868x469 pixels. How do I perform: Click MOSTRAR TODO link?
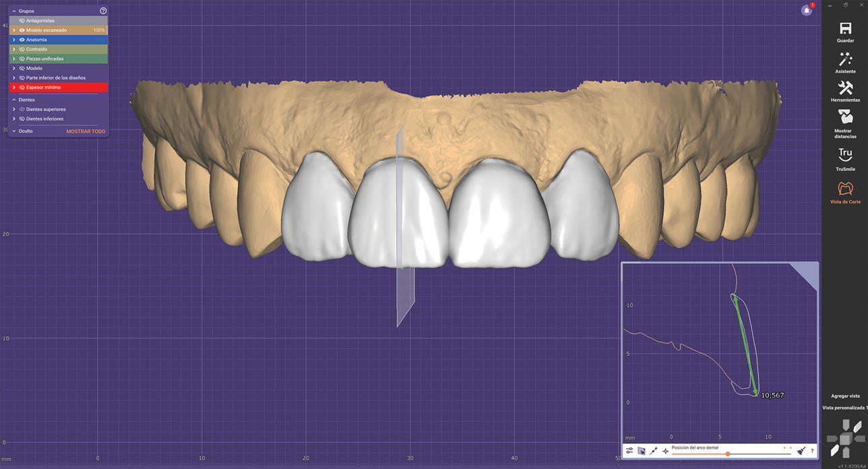86,131
